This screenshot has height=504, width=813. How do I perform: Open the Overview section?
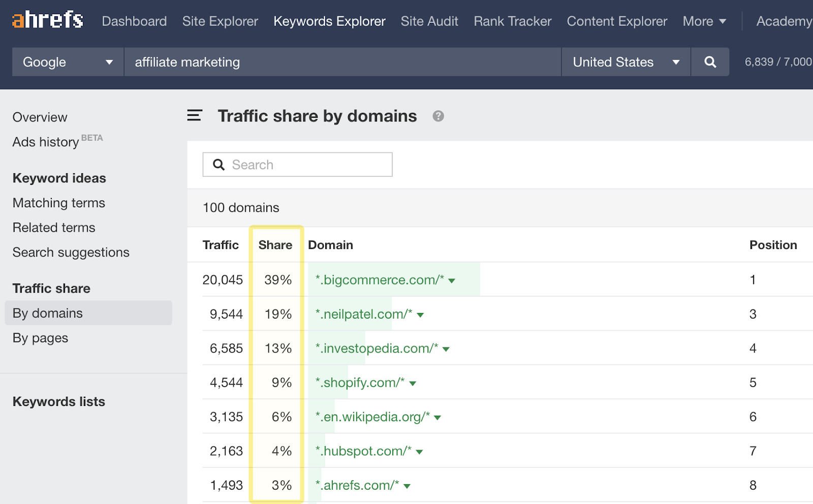coord(40,117)
